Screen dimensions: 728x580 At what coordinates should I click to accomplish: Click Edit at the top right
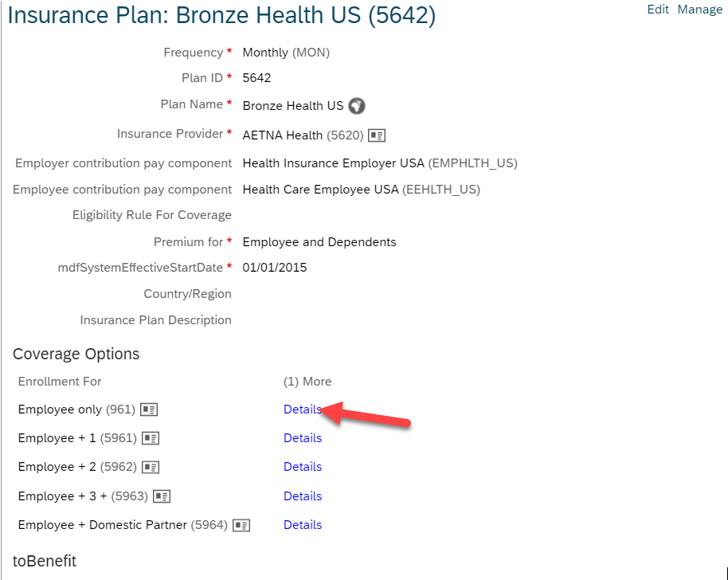(658, 10)
